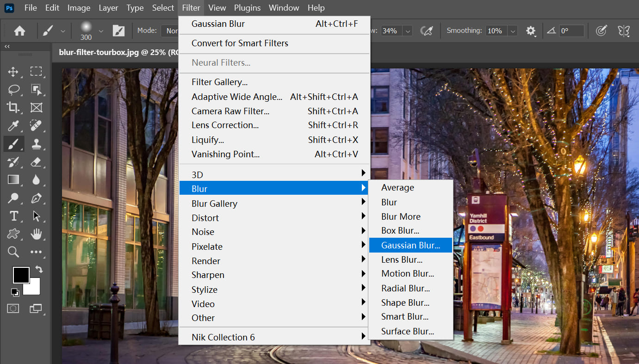Select the Clone Stamp tool
639x364 pixels.
point(36,144)
